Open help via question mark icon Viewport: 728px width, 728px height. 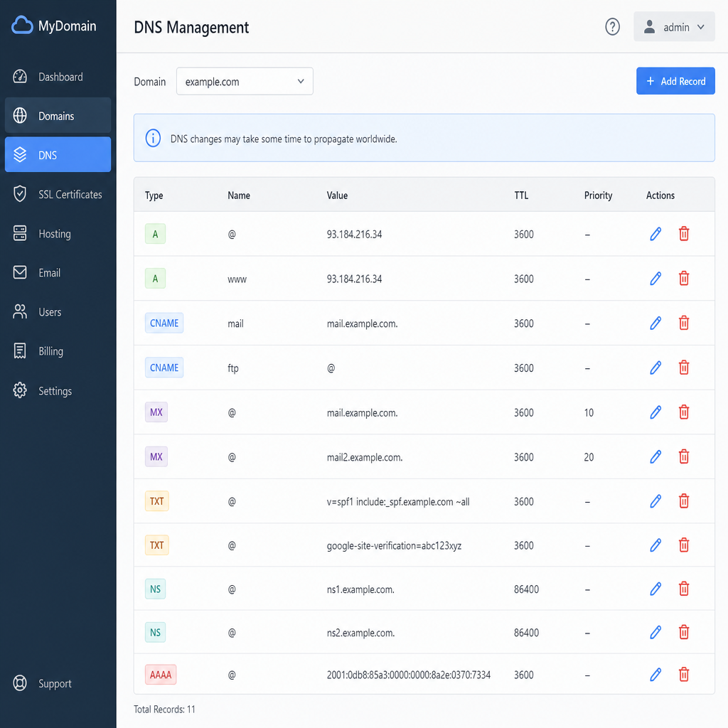tap(612, 27)
